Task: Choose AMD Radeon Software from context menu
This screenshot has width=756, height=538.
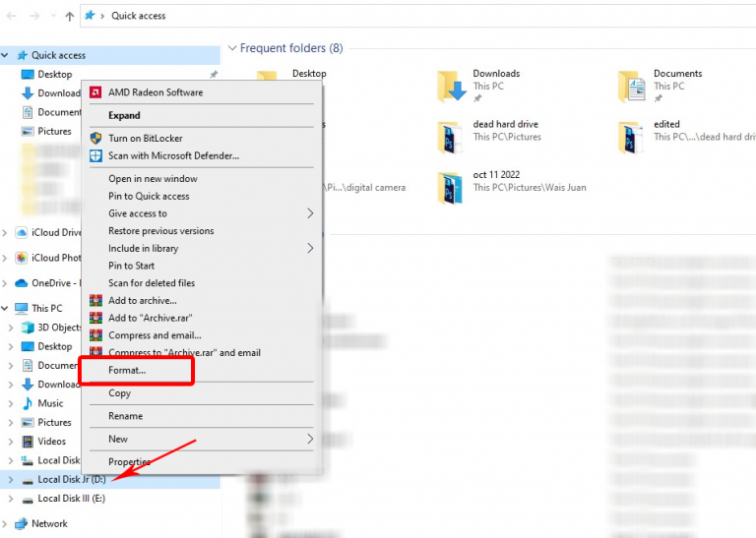Action: click(202, 92)
